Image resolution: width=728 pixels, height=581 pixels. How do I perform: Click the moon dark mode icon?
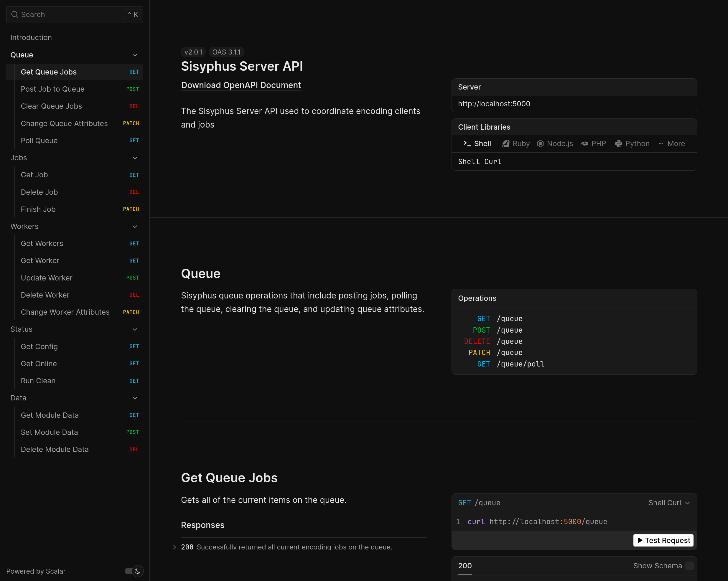pyautogui.click(x=137, y=571)
